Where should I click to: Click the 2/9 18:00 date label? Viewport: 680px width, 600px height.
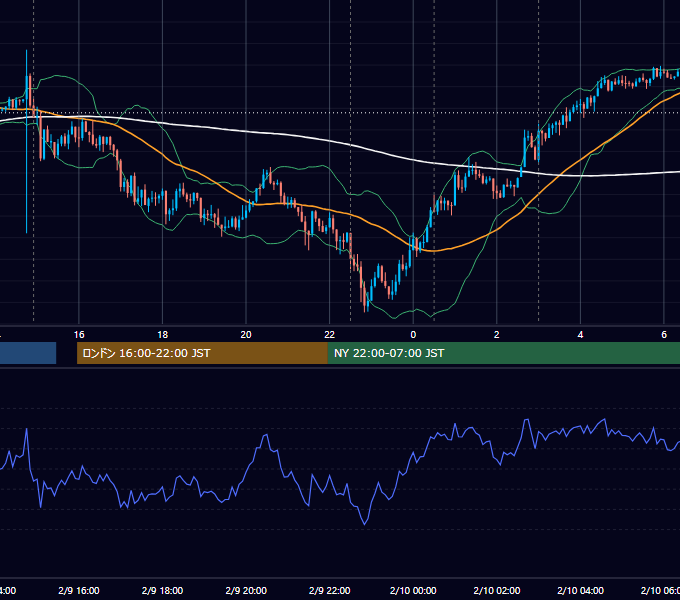point(163,590)
